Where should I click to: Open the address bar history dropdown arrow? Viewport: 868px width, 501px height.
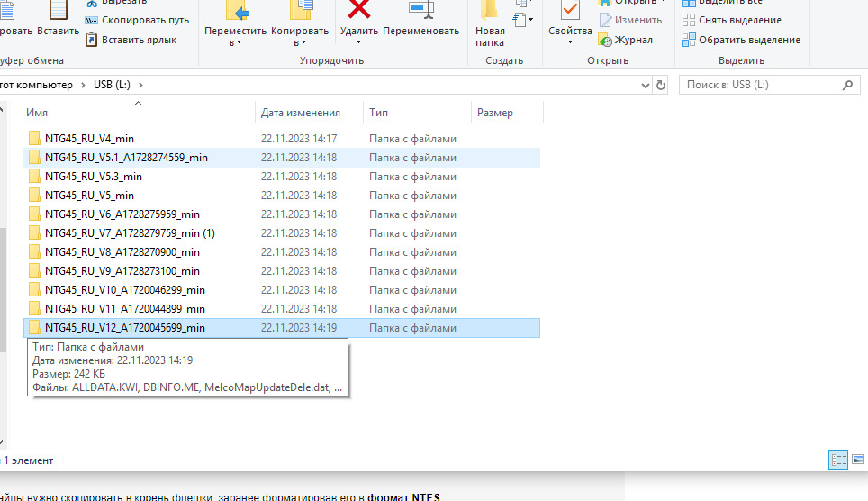click(x=645, y=85)
